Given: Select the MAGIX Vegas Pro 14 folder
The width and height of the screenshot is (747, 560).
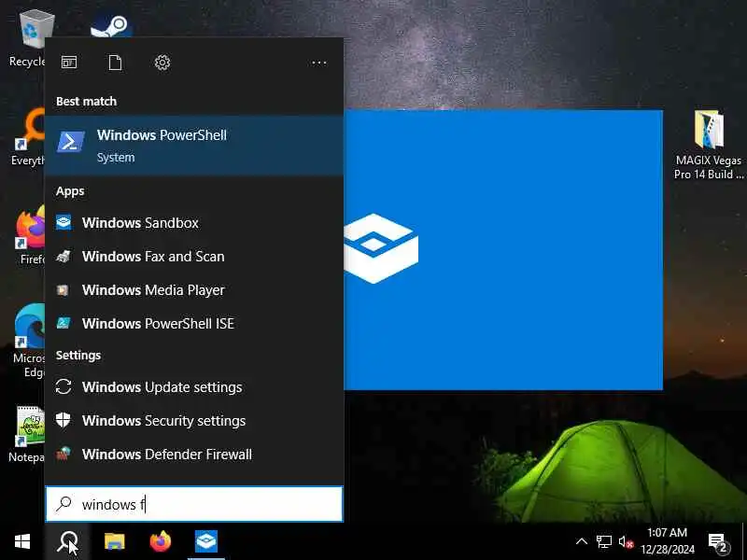Looking at the screenshot, I should click(x=709, y=146).
